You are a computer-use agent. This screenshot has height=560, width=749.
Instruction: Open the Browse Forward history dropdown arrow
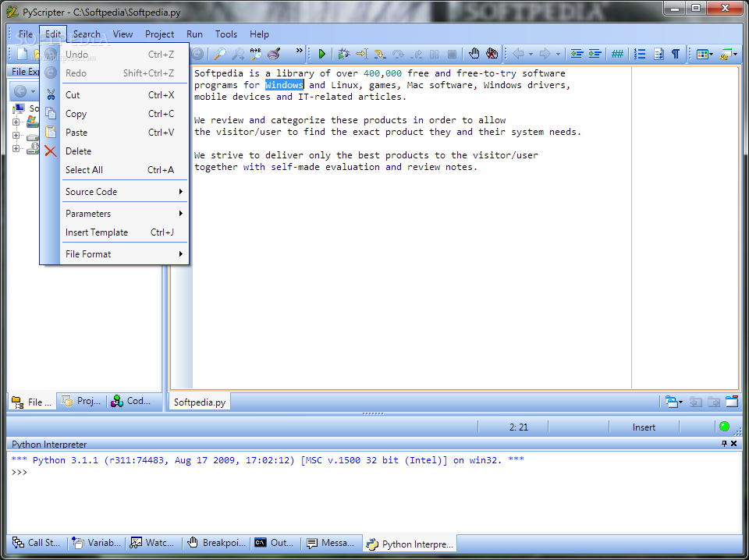[x=557, y=55]
